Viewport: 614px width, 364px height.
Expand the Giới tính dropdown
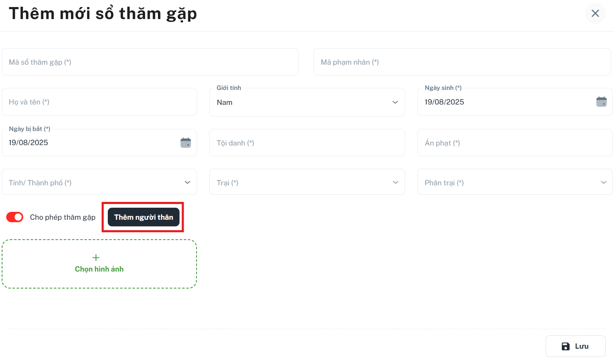(307, 102)
